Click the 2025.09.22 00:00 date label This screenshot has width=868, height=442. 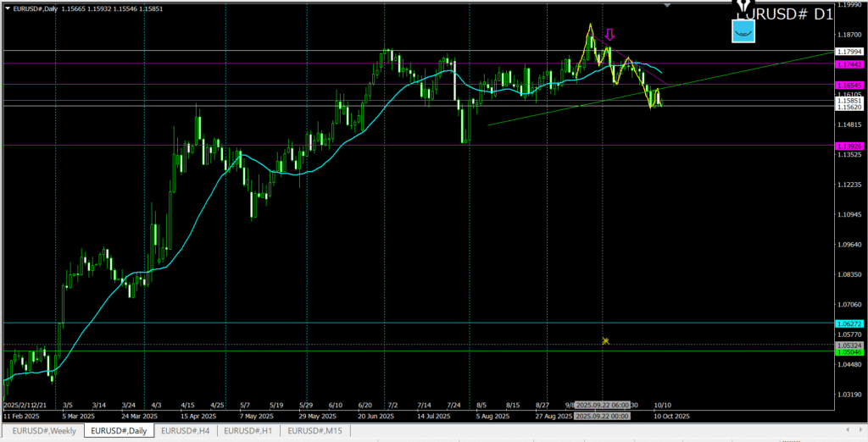(603, 416)
